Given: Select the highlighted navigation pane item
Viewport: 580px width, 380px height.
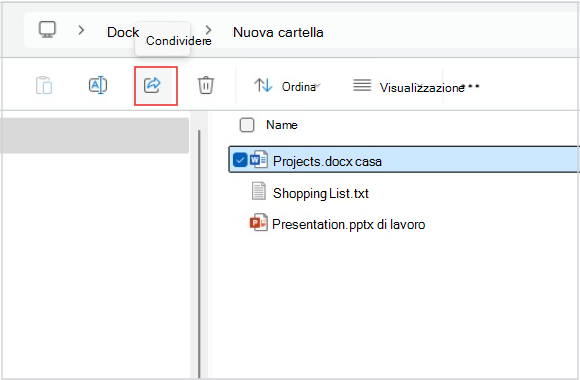Looking at the screenshot, I should click(x=95, y=135).
